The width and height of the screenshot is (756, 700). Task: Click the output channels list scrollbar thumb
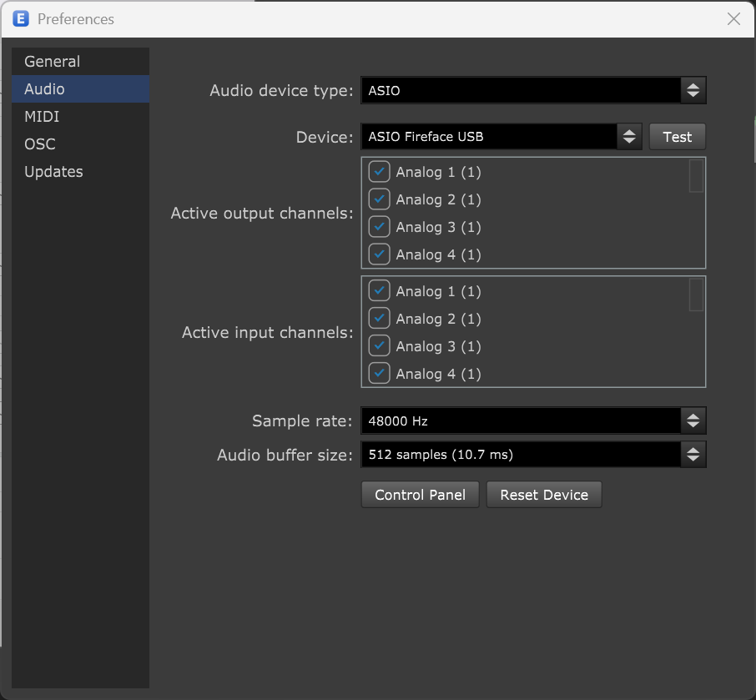[x=696, y=176]
